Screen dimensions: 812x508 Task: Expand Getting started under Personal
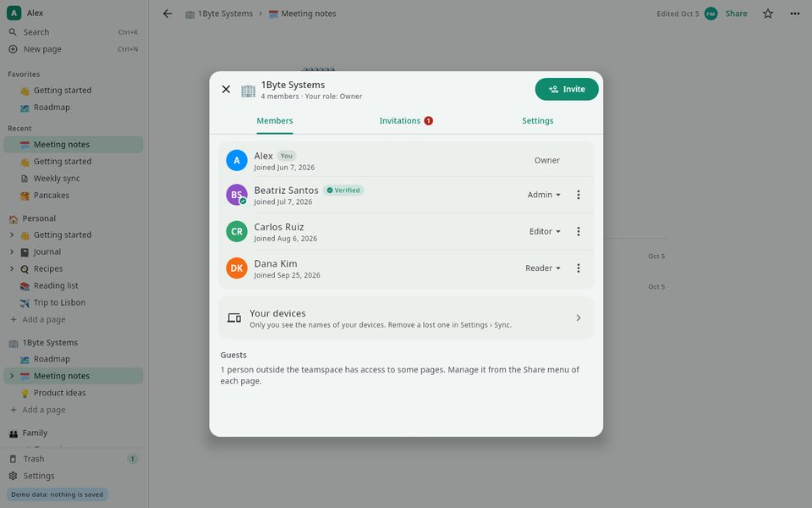12,235
